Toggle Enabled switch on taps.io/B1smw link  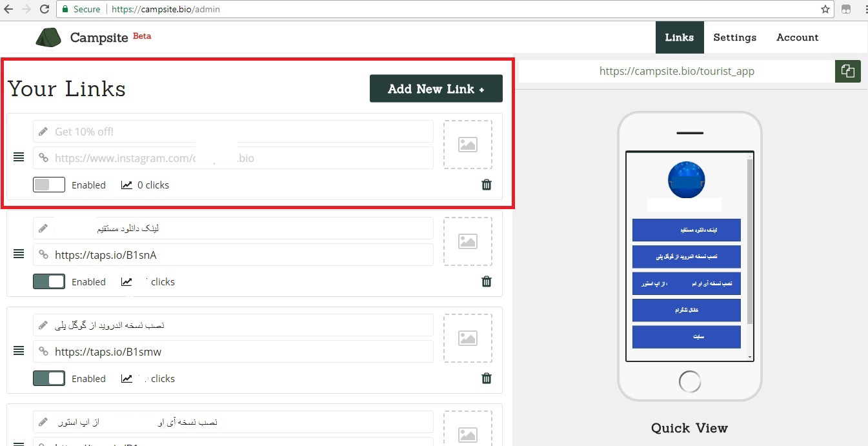[49, 378]
